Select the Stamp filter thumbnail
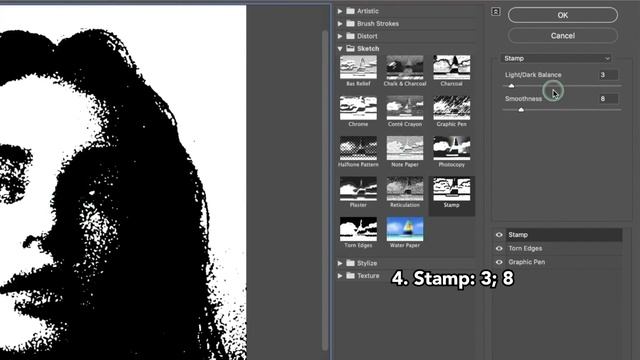Image resolution: width=640 pixels, height=360 pixels. click(x=451, y=189)
